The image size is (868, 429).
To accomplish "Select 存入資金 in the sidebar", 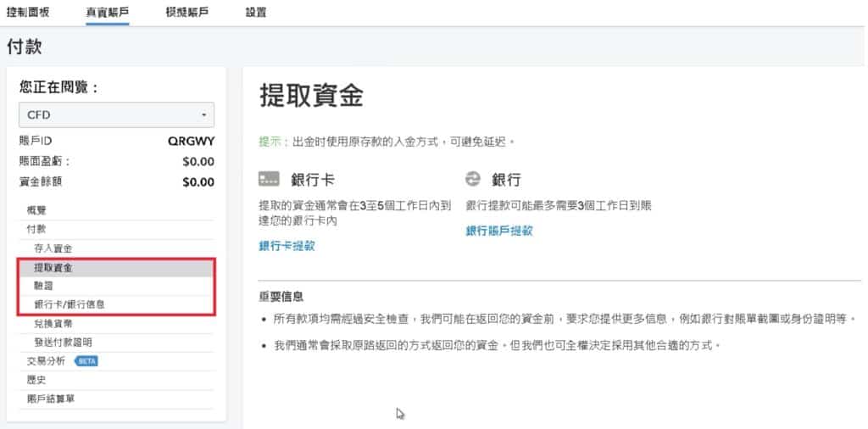I will pyautogui.click(x=53, y=248).
